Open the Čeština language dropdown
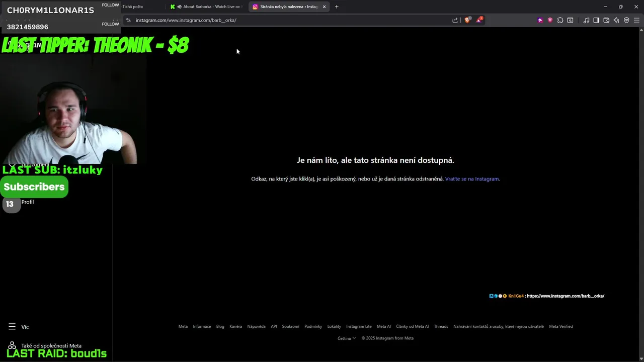 tap(347, 338)
